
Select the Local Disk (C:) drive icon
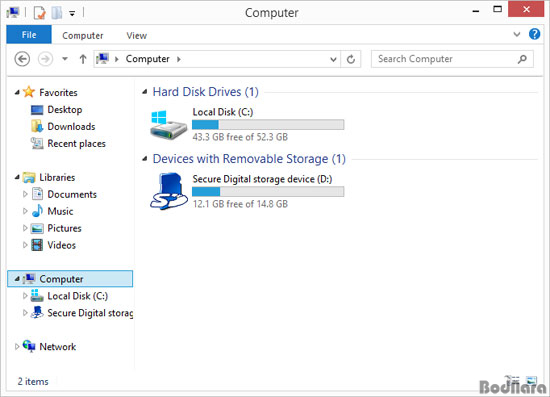point(168,125)
